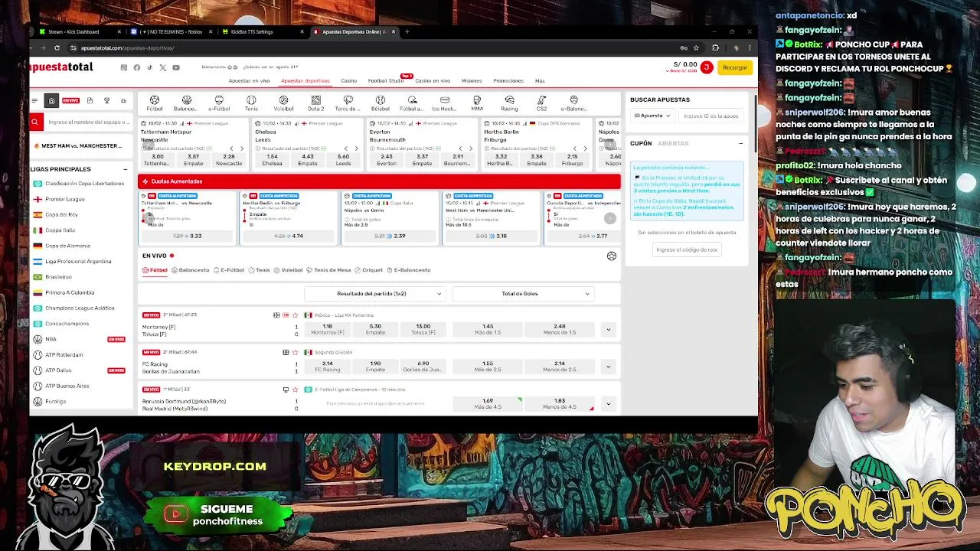The image size is (980, 551).
Task: Select the E-Fútbol tab under EN VIVO
Action: 229,270
